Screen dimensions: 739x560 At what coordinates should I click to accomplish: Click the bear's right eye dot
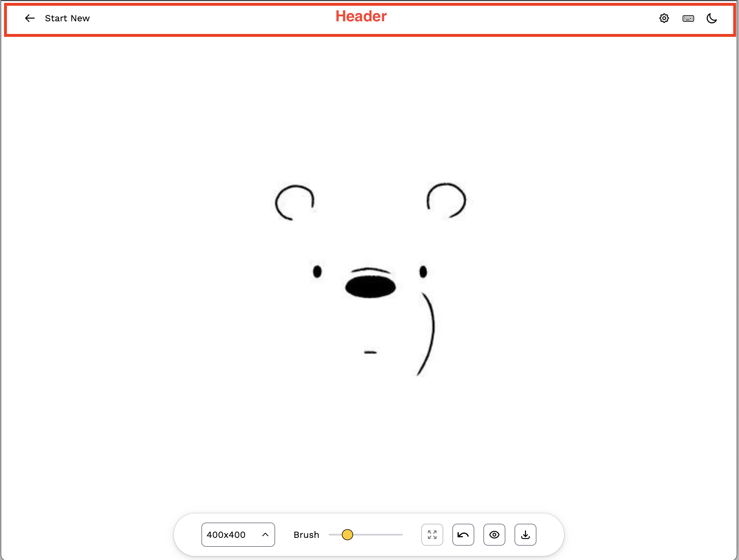[423, 271]
